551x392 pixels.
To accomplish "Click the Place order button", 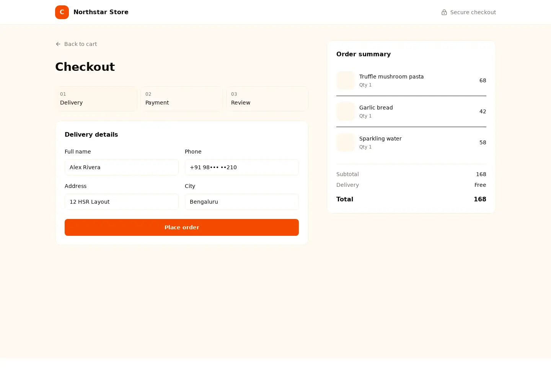I will point(182,227).
